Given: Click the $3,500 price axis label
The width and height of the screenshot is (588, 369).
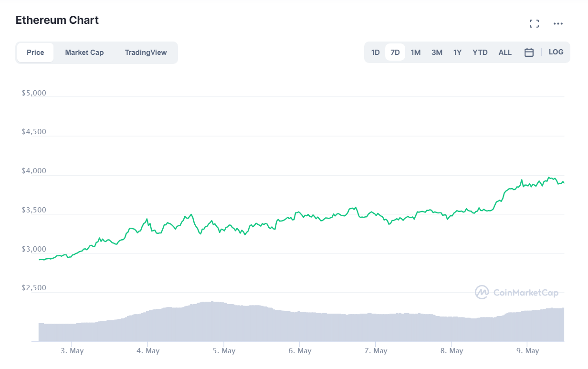Looking at the screenshot, I should coord(34,210).
